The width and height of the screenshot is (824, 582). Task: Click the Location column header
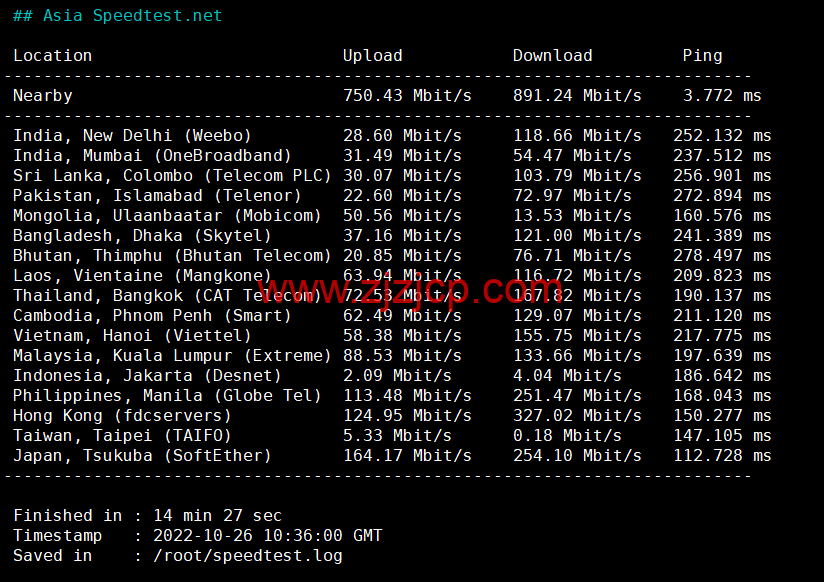pyautogui.click(x=52, y=56)
